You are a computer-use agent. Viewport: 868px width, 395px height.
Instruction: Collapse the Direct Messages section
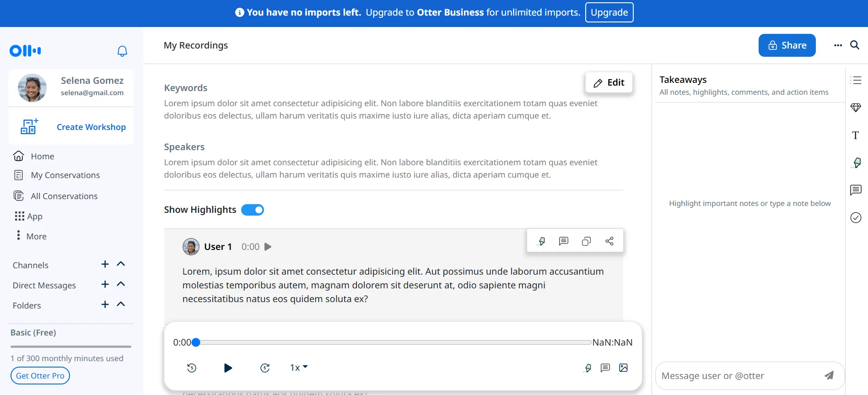point(121,284)
